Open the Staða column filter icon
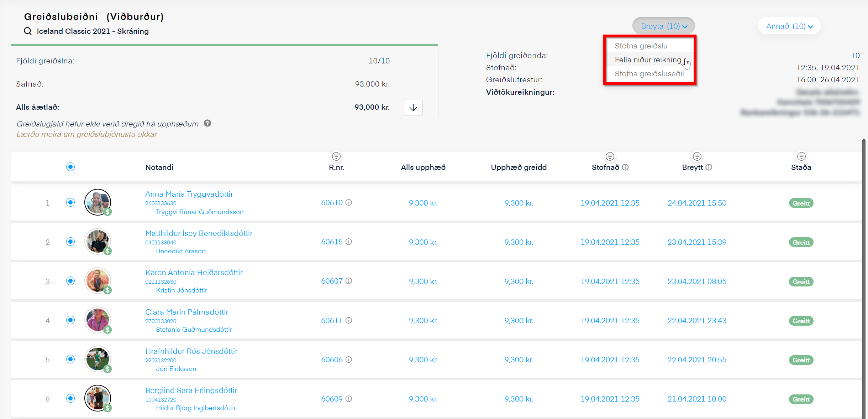The image size is (868, 419). [x=801, y=156]
